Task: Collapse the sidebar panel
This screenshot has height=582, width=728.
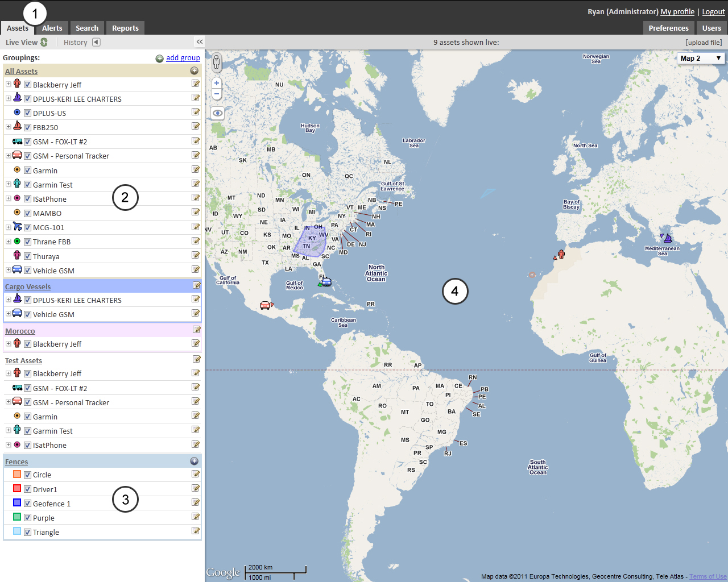Action: click(199, 41)
